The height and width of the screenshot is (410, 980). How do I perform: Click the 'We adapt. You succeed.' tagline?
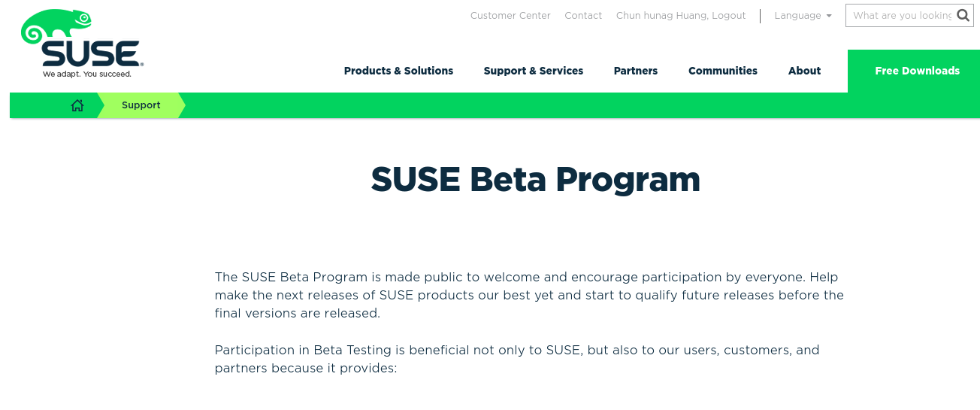[87, 74]
